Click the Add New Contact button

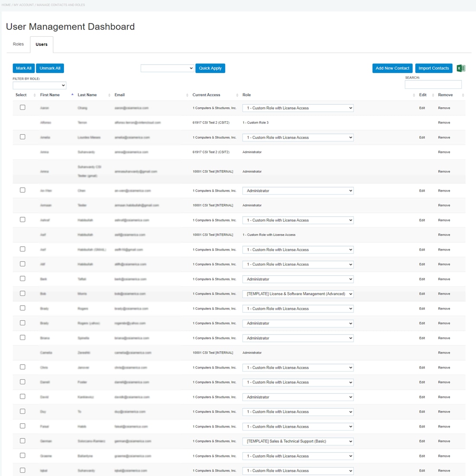(x=392, y=68)
